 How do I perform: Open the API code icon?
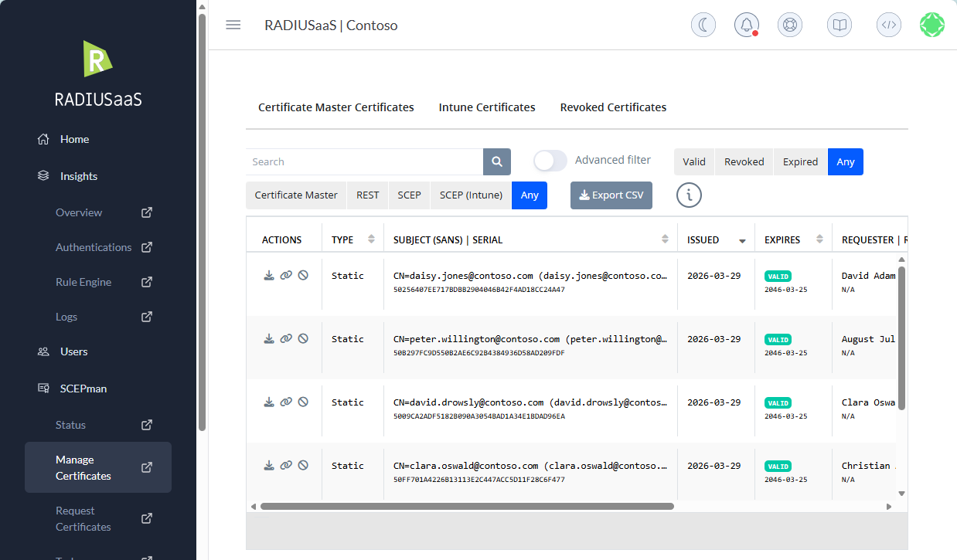tap(888, 24)
